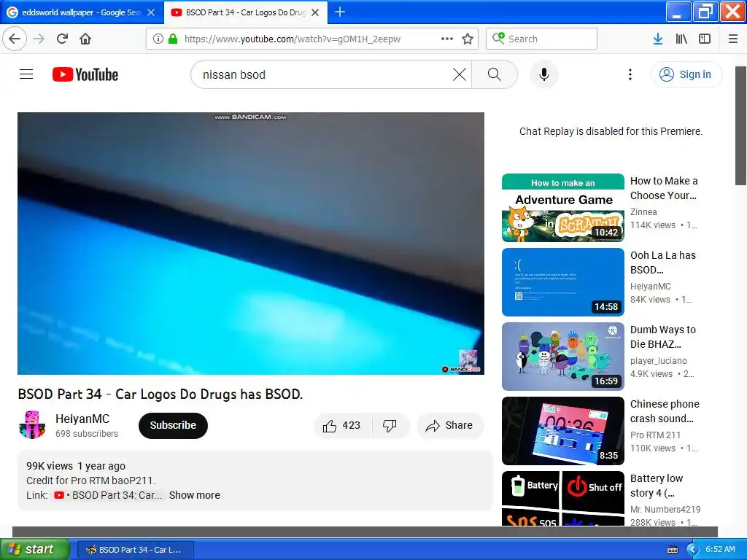747x560 pixels.
Task: Select the BSOD Part 34 browser tab
Action: (x=246, y=12)
